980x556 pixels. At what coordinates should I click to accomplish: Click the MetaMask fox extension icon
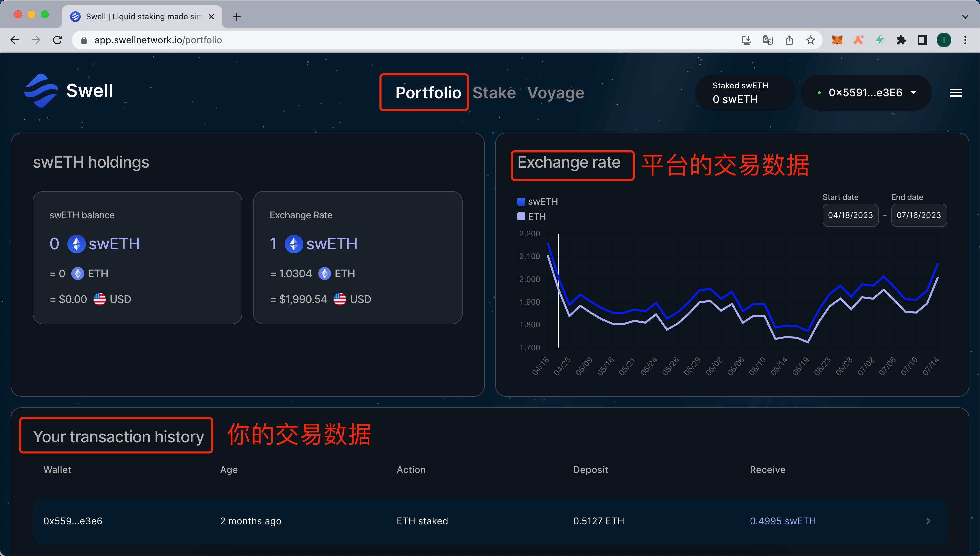click(x=837, y=40)
